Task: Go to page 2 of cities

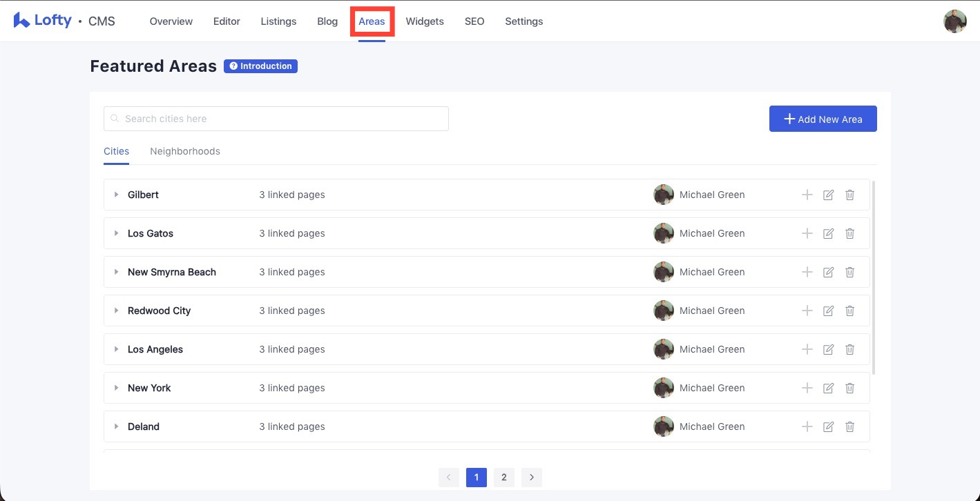Action: pyautogui.click(x=503, y=477)
